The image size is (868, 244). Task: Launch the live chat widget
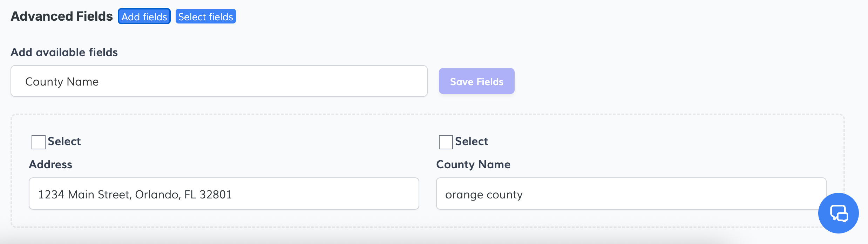coord(838,213)
